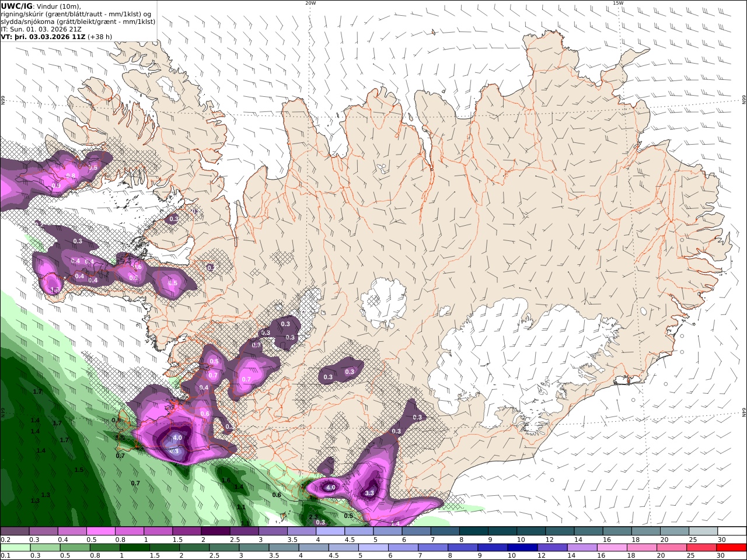747x560 pixels.
Task: Click the '0.1' label in the rain legend
Action: pos(5,556)
